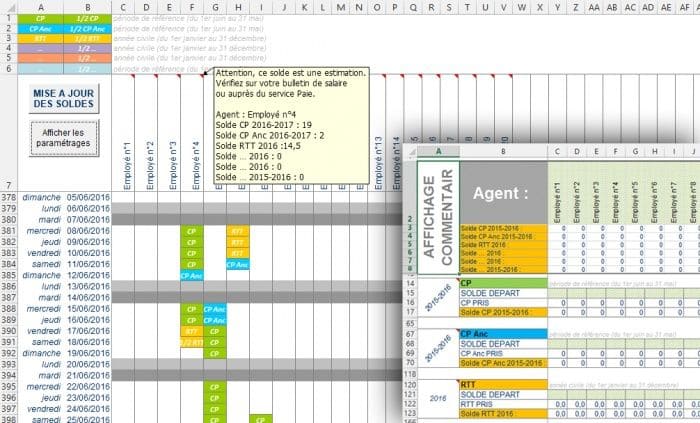Image resolution: width=700 pixels, height=423 pixels.
Task: Select the purple '1/2 ...' legend cell in row 4
Action: tap(88, 49)
